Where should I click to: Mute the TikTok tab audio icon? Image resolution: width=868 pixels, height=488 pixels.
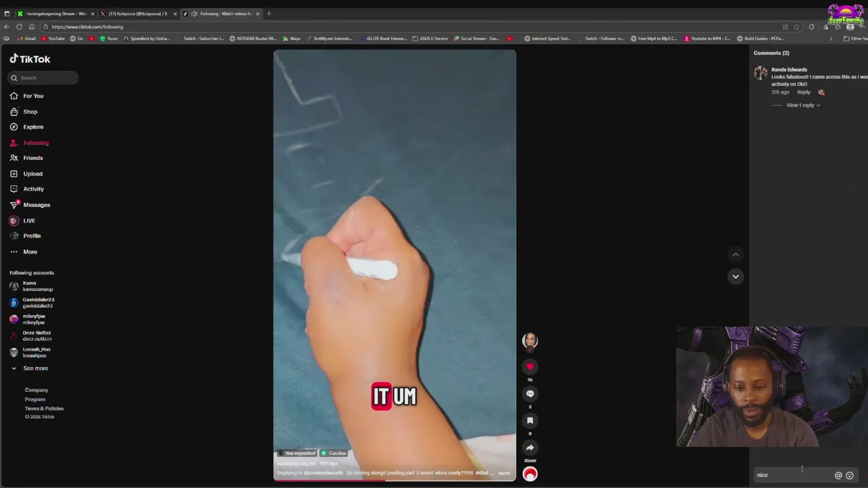coord(195,14)
